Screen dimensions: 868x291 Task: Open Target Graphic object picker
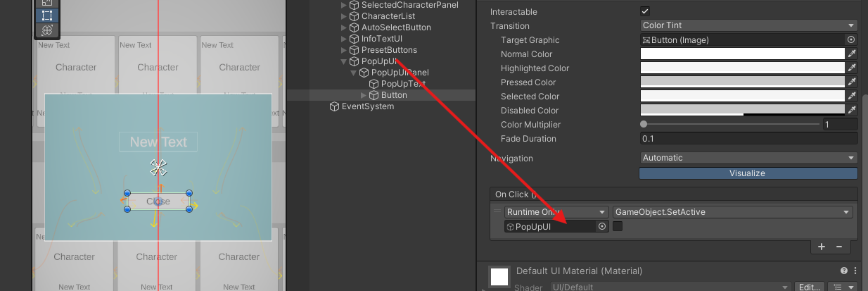tap(851, 40)
